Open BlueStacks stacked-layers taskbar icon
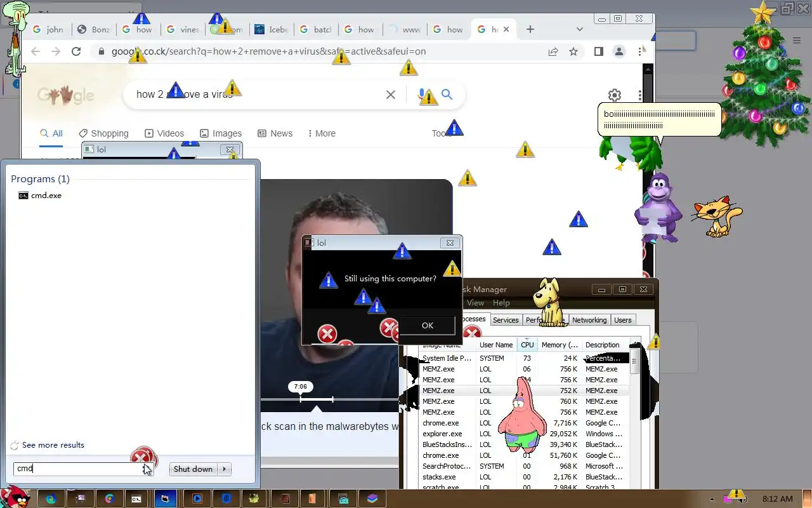The image size is (812, 508). [372, 498]
